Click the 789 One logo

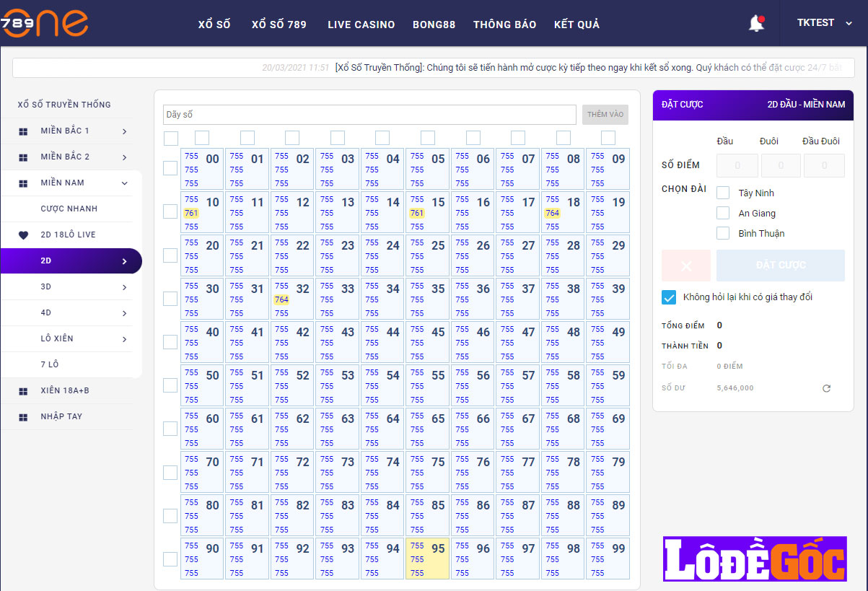point(43,22)
